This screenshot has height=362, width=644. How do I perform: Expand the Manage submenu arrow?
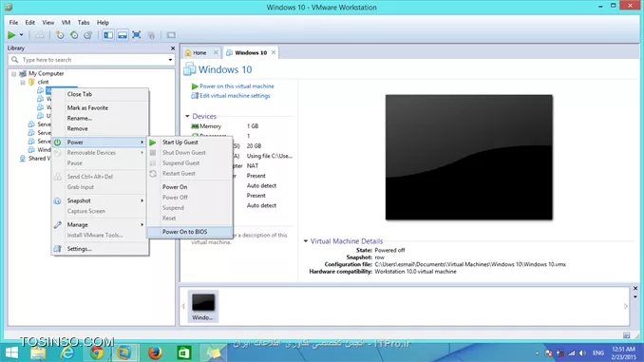[142, 225]
